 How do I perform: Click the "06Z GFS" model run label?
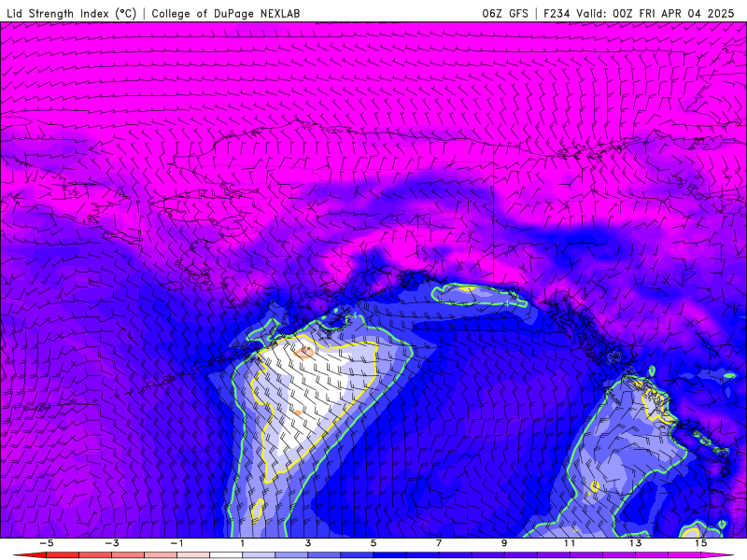click(x=505, y=13)
